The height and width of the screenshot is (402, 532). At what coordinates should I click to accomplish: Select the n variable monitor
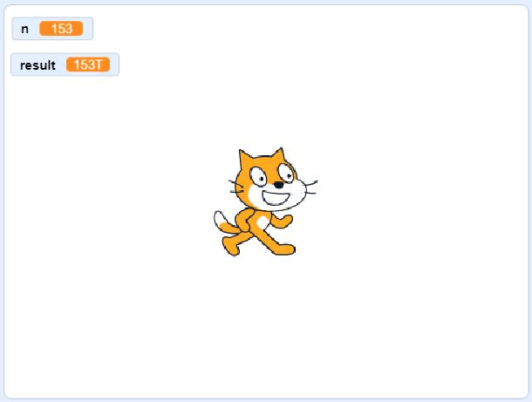[52, 29]
